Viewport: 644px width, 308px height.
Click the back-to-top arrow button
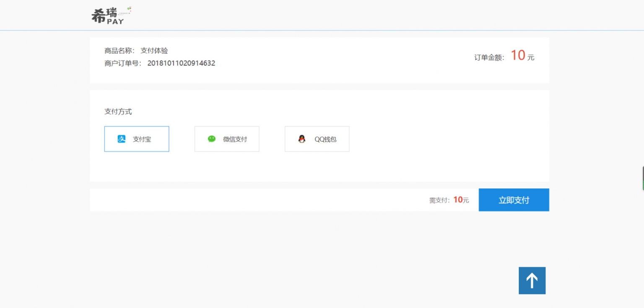click(x=532, y=280)
